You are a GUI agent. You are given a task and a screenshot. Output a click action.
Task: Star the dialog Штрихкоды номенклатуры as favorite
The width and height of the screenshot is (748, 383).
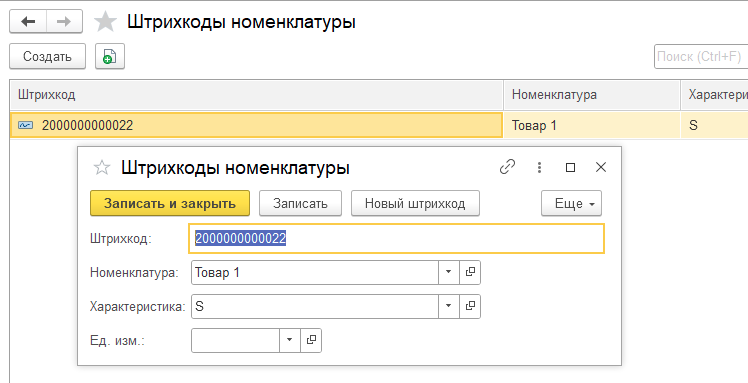tap(102, 167)
